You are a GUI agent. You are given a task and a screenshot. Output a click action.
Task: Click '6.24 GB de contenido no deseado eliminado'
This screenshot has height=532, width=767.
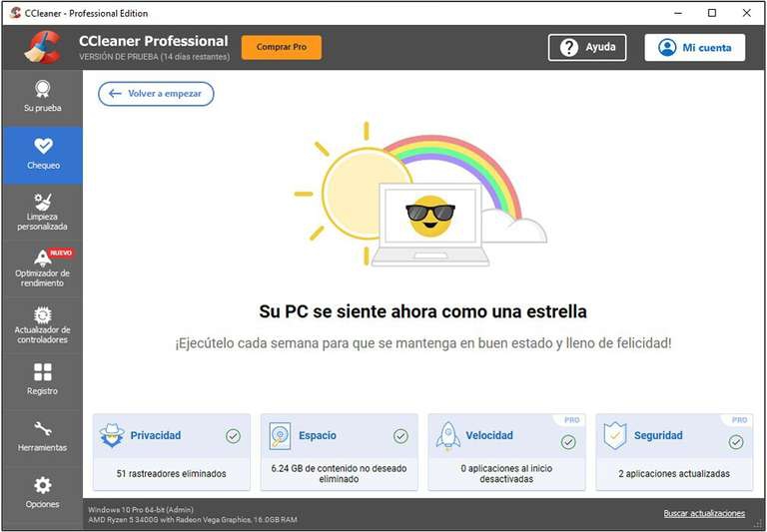(339, 474)
